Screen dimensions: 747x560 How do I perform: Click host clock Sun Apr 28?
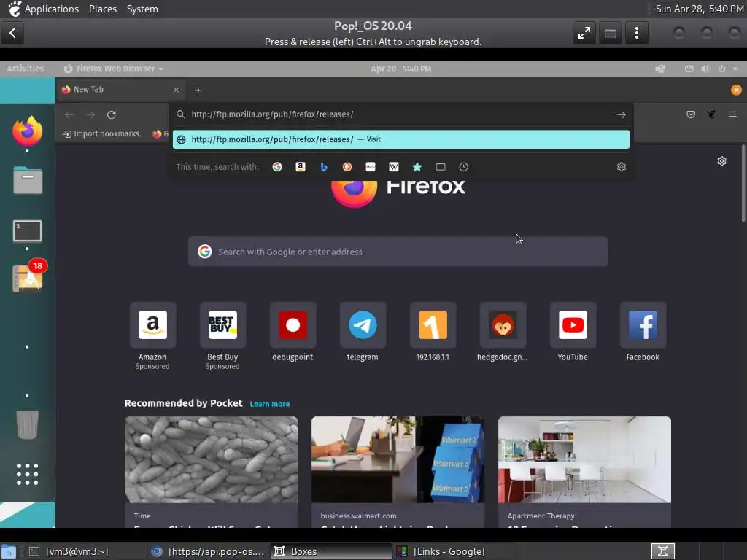[x=699, y=9]
